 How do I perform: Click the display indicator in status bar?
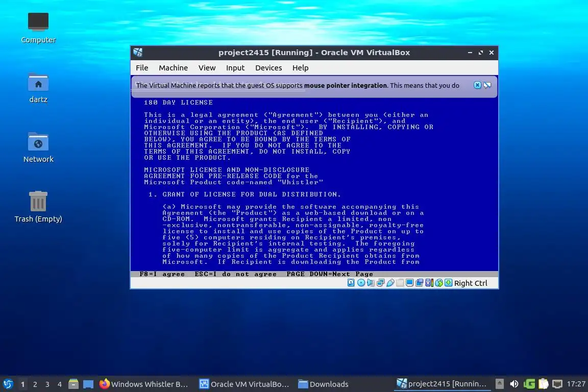point(409,283)
